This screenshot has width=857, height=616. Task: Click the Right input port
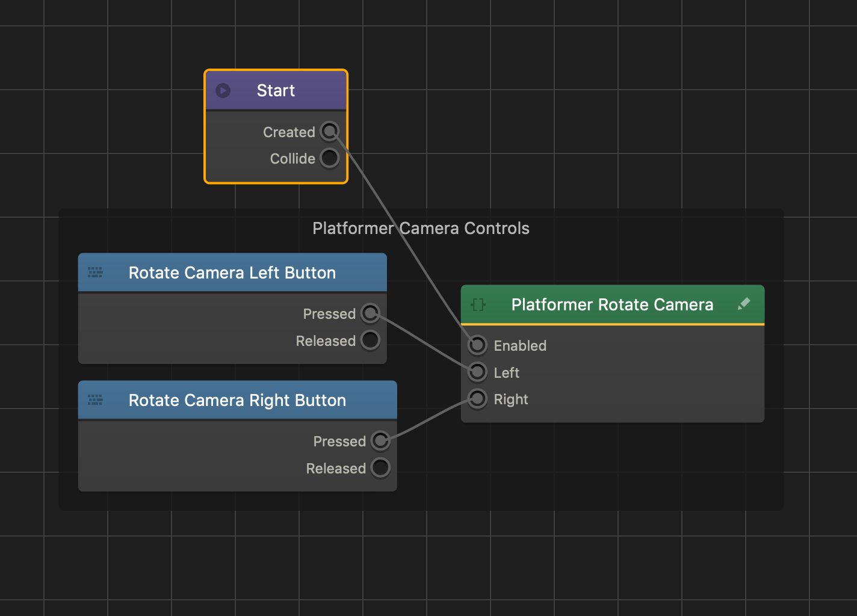coord(477,399)
